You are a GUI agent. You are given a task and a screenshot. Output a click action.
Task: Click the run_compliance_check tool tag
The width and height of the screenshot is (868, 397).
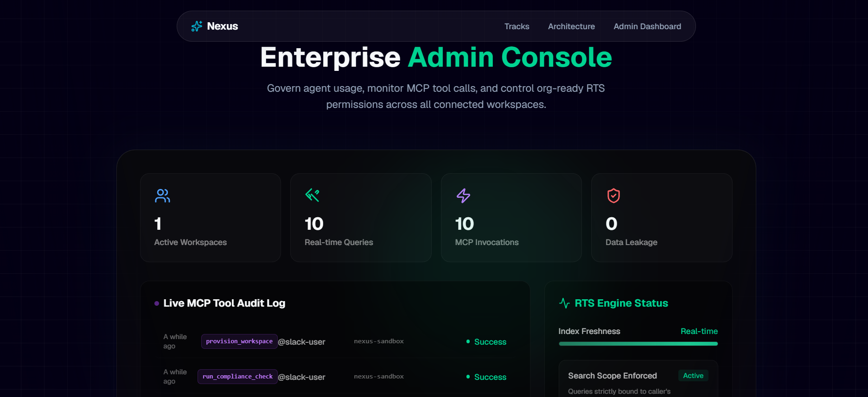click(237, 377)
